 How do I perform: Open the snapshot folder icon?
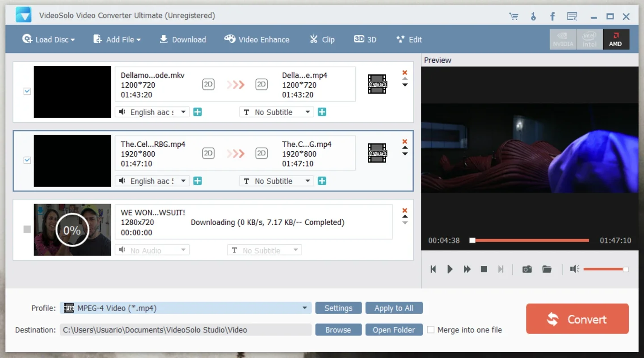[x=547, y=269]
